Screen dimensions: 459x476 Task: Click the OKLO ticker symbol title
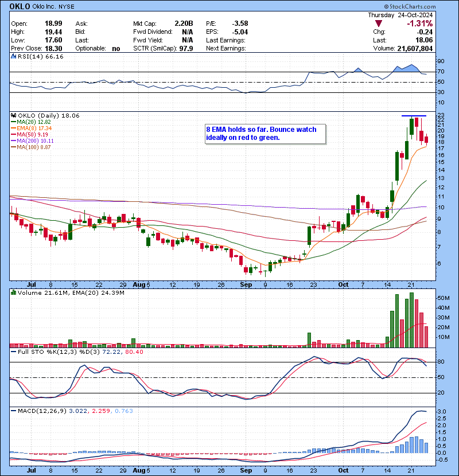(20, 6)
